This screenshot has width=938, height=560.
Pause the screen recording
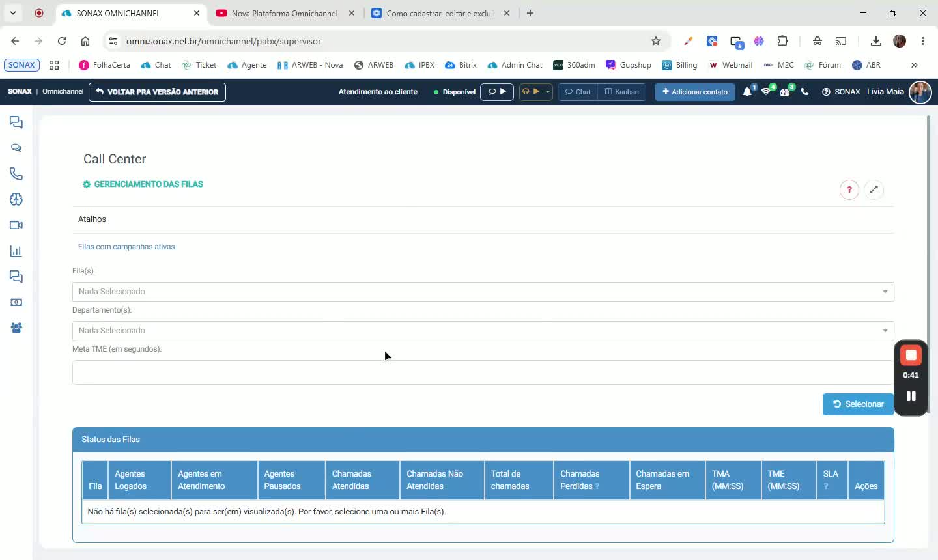tap(911, 396)
